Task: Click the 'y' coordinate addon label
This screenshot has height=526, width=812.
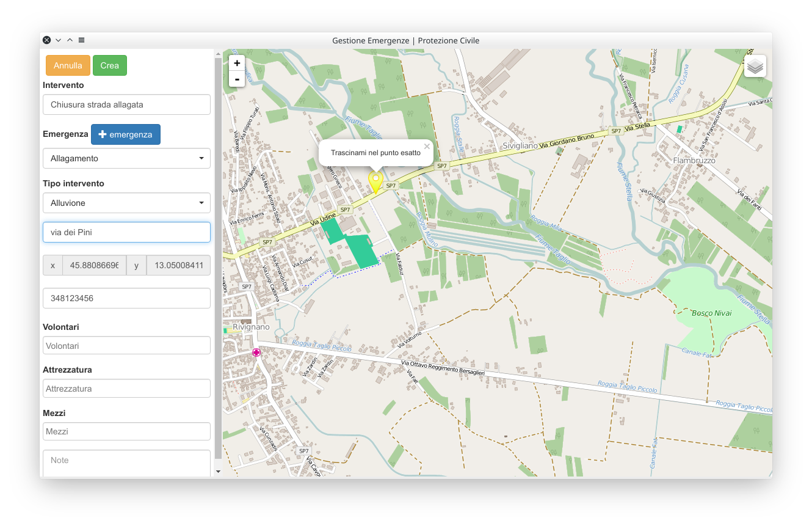Action: tap(137, 265)
